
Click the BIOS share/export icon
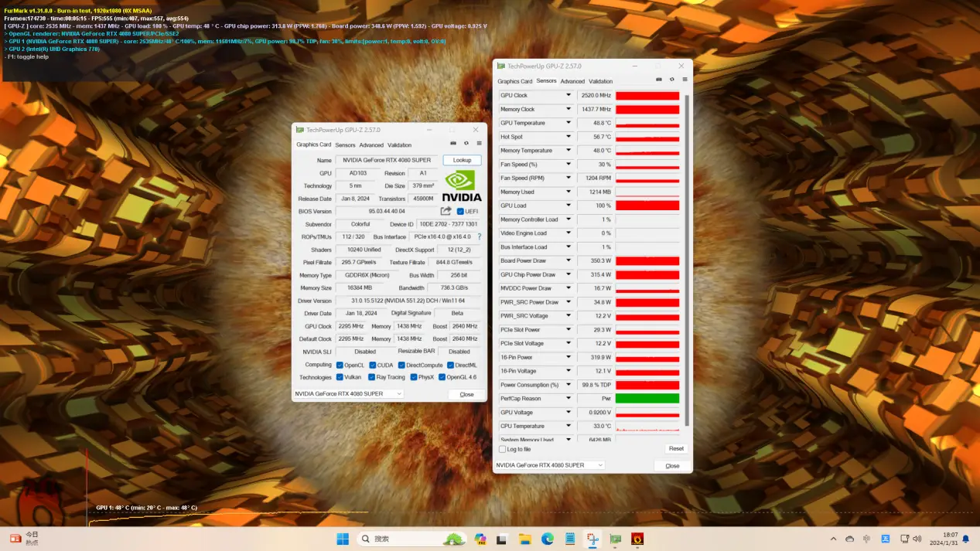tap(446, 211)
